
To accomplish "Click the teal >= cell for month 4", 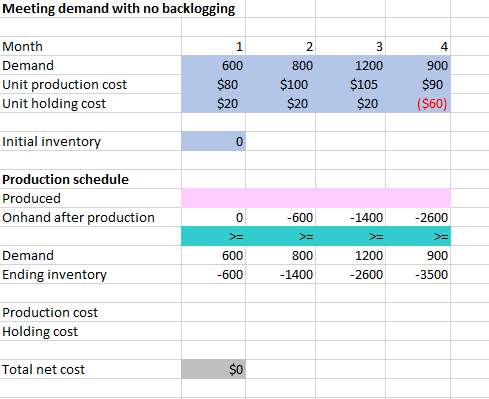I will [418, 236].
